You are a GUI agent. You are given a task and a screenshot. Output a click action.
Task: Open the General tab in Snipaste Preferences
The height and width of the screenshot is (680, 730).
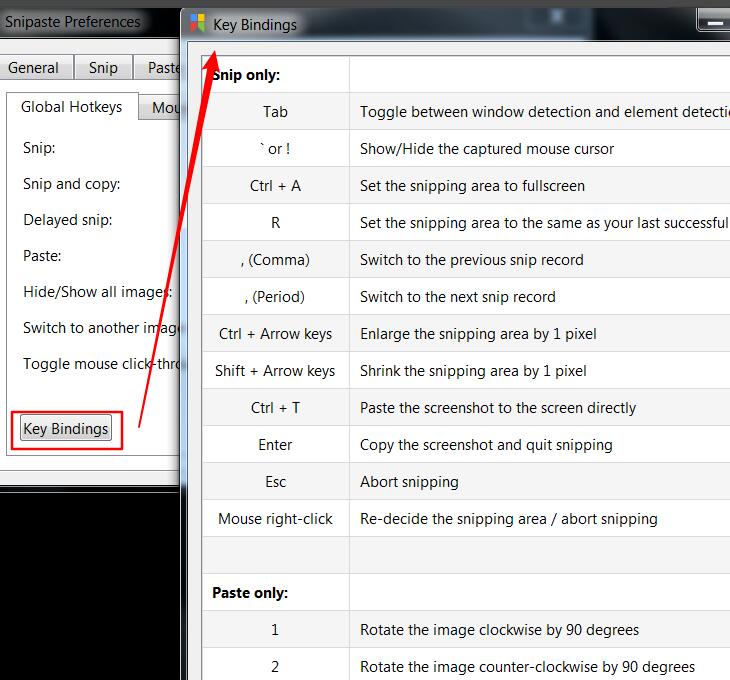click(x=36, y=67)
